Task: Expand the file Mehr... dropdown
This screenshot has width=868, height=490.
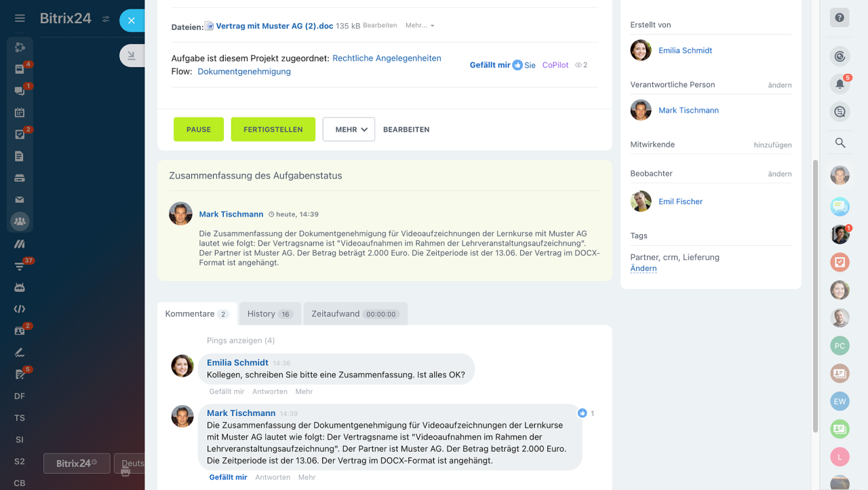Action: [420, 26]
